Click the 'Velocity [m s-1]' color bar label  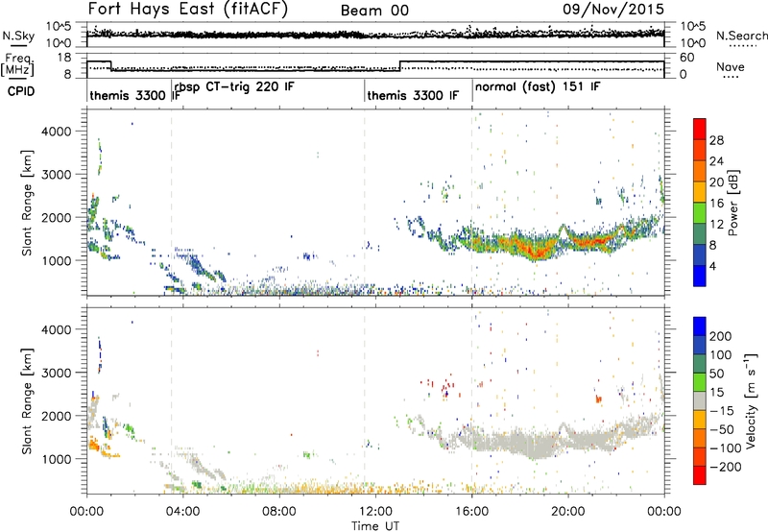coord(751,400)
